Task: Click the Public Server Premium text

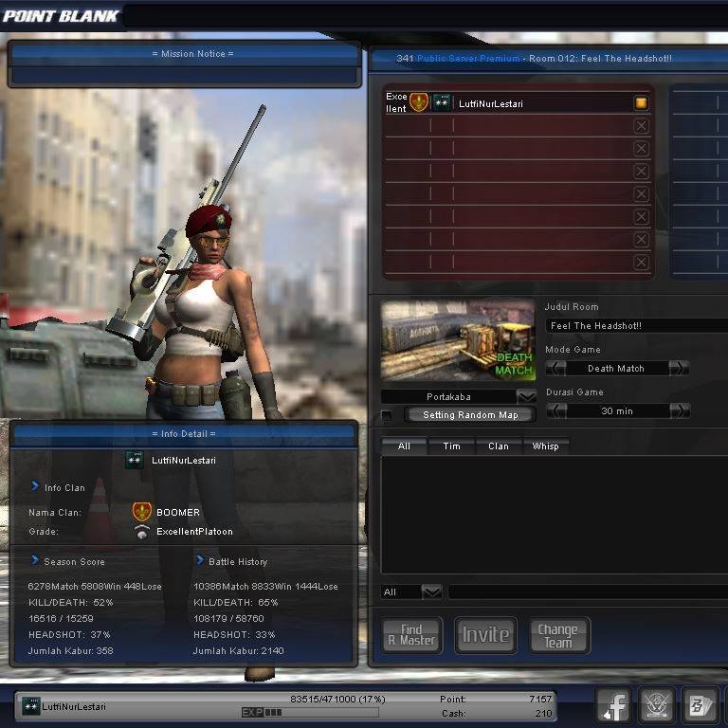Action: (468, 58)
